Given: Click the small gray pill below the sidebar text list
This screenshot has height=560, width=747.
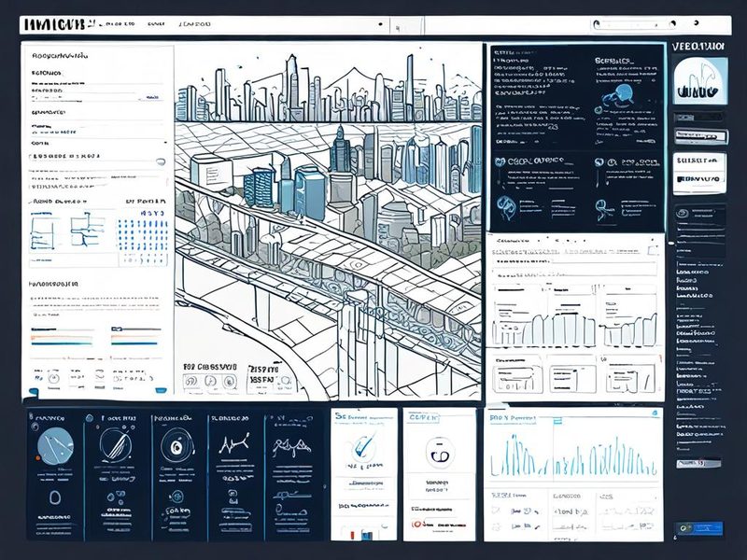Looking at the screenshot, I should point(698,463).
